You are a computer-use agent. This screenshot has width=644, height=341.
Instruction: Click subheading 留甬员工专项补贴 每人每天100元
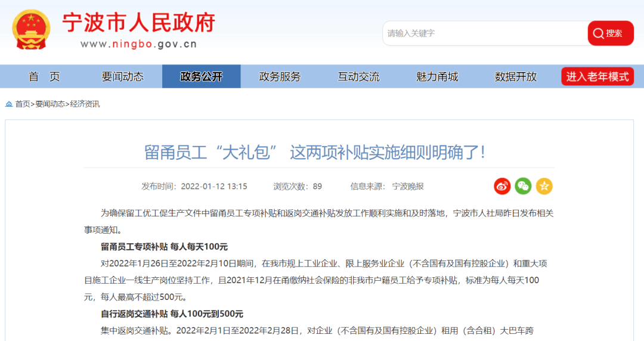165,247
